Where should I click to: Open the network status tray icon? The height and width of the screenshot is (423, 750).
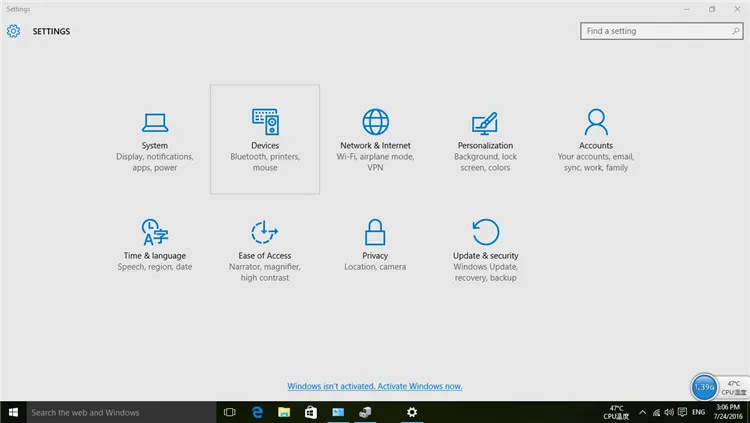click(x=656, y=412)
